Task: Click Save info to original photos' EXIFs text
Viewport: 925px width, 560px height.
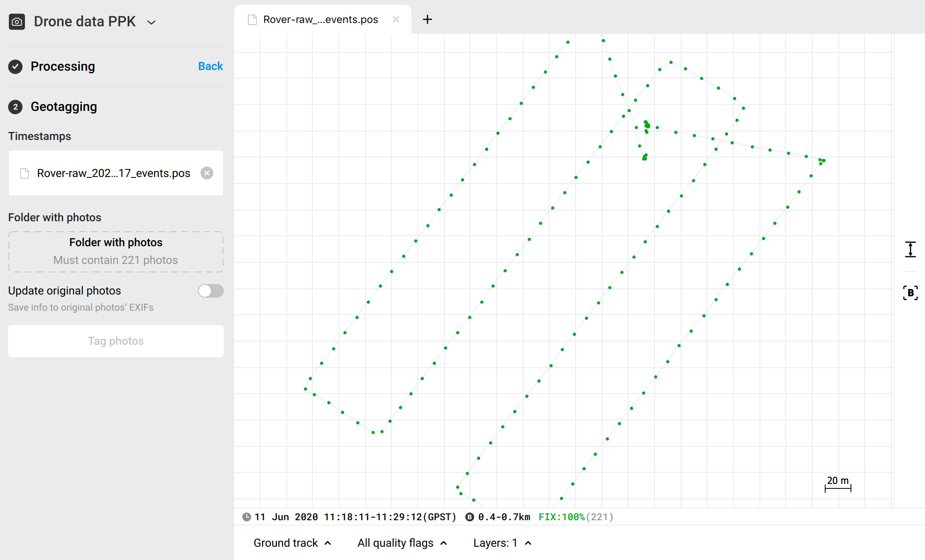Action: [81, 307]
